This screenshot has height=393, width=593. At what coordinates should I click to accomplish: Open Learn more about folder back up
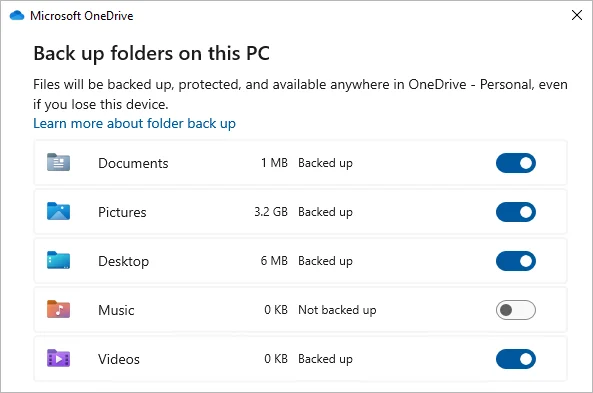pos(134,123)
